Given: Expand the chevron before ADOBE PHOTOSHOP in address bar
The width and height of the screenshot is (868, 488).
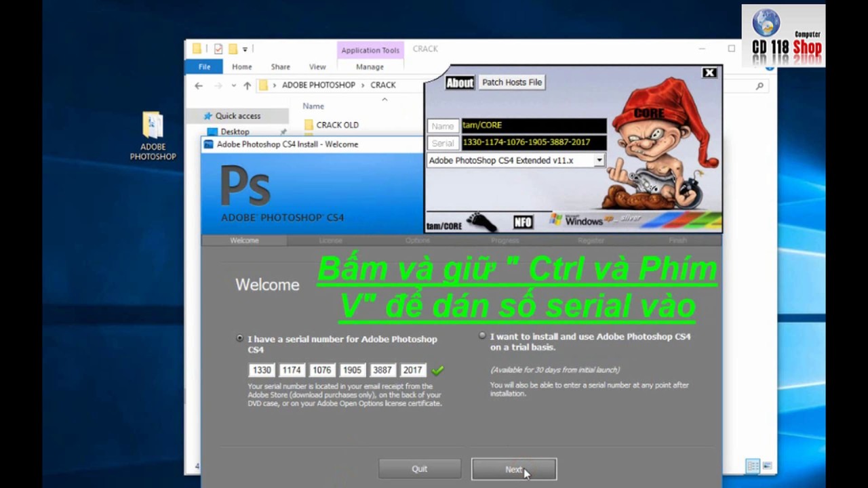Looking at the screenshot, I should tap(275, 85).
